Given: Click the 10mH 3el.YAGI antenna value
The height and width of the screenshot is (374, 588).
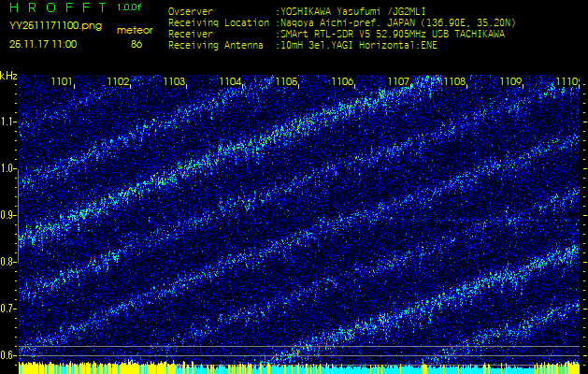Looking at the screenshot, I should tap(358, 46).
